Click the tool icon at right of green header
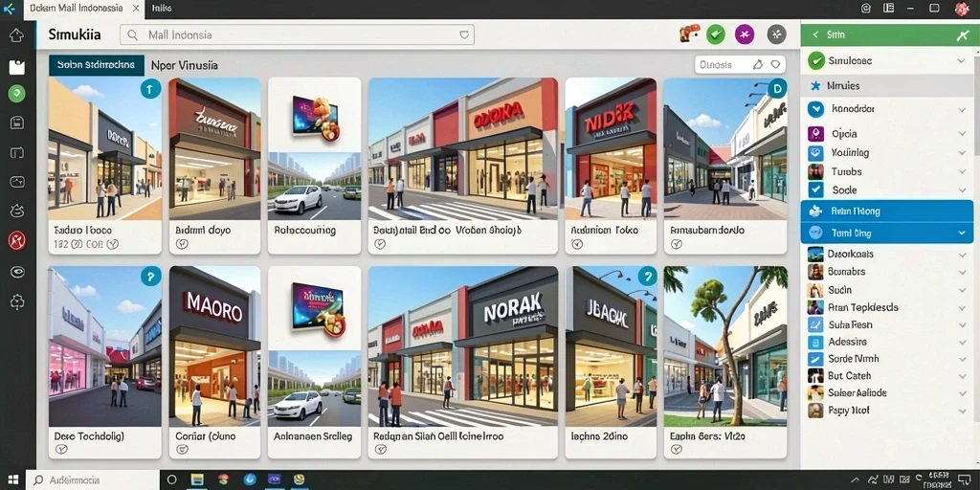The width and height of the screenshot is (980, 490). [x=962, y=35]
